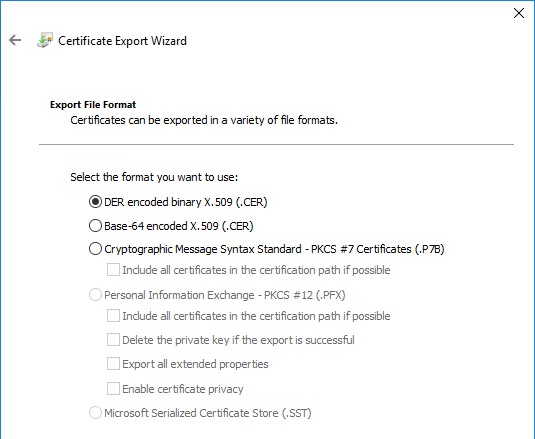This screenshot has height=439, width=535.
Task: Select Personal Information Exchange PKCS #12 option
Action: tap(95, 295)
